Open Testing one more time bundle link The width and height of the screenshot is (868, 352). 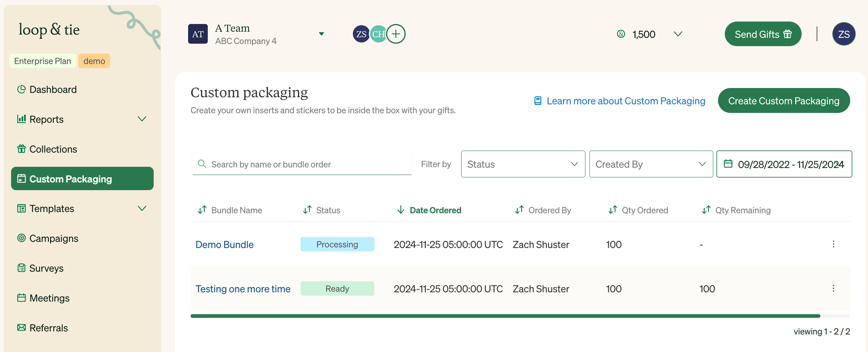(243, 289)
